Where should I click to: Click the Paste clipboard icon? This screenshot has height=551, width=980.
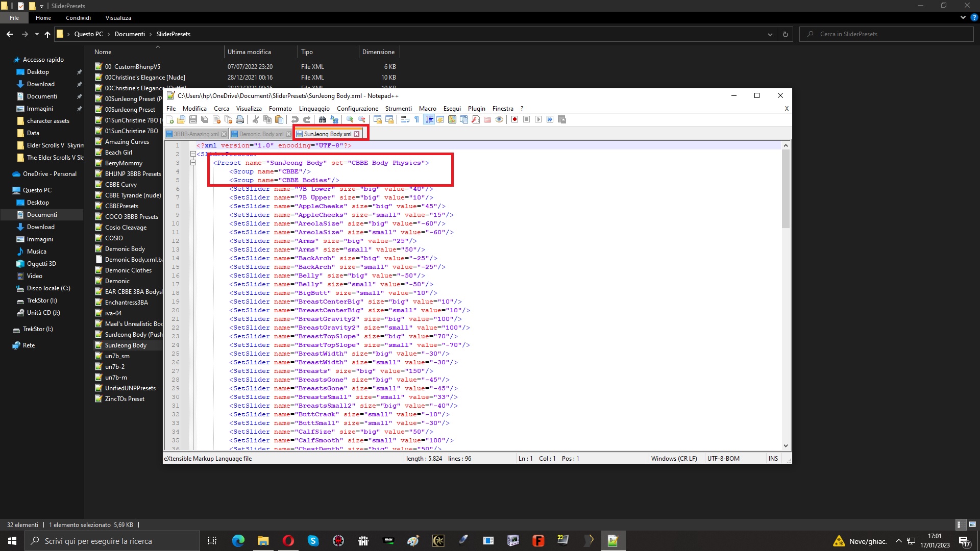pyautogui.click(x=279, y=119)
